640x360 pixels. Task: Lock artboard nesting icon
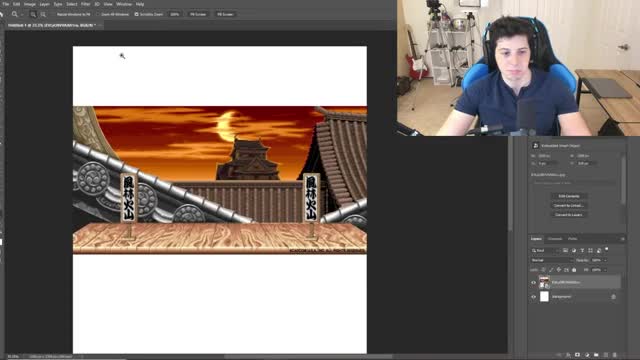tap(566, 270)
